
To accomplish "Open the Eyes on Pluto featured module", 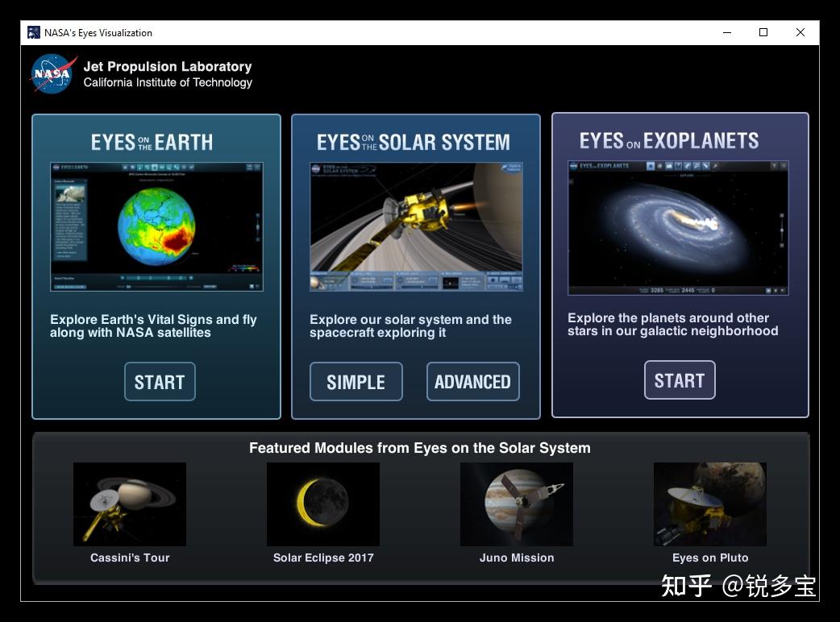I will 709,504.
